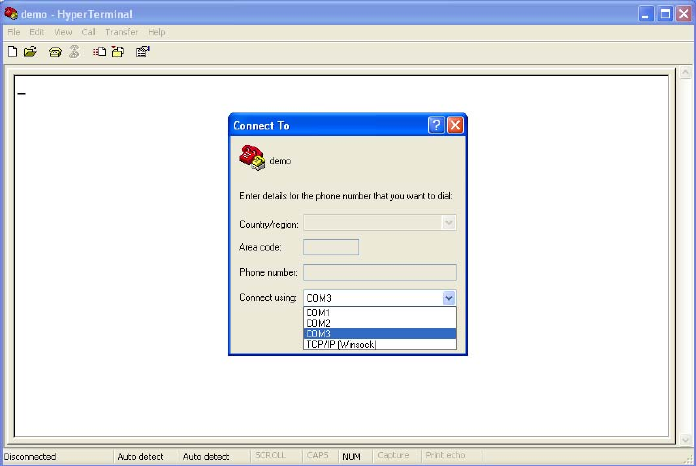
Task: Click the scroll down arrow of terminal
Action: [685, 439]
